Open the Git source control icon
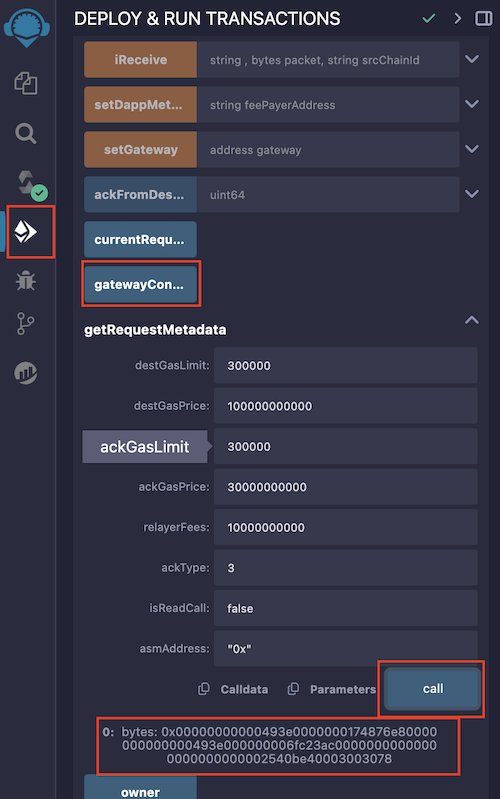Viewport: 500px width, 799px height. (x=25, y=324)
